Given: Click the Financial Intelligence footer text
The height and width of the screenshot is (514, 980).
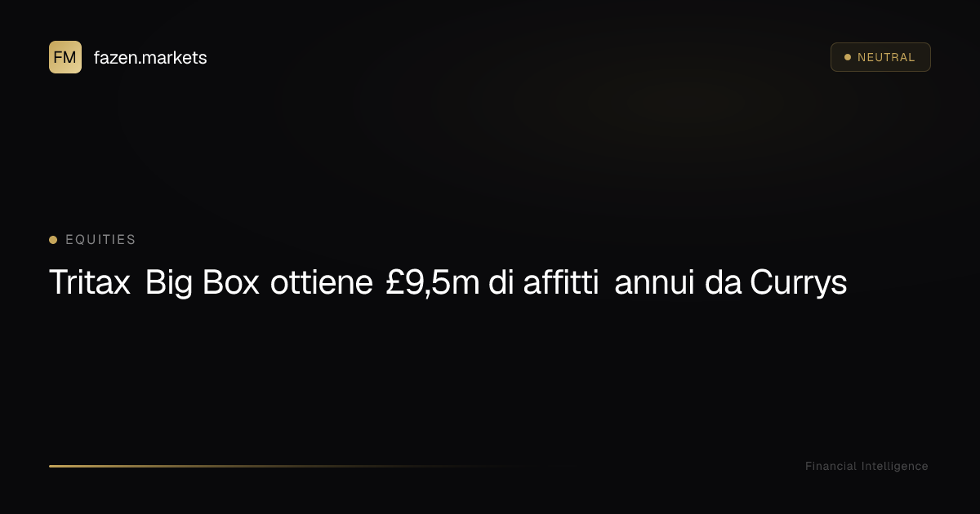Looking at the screenshot, I should coord(866,467).
